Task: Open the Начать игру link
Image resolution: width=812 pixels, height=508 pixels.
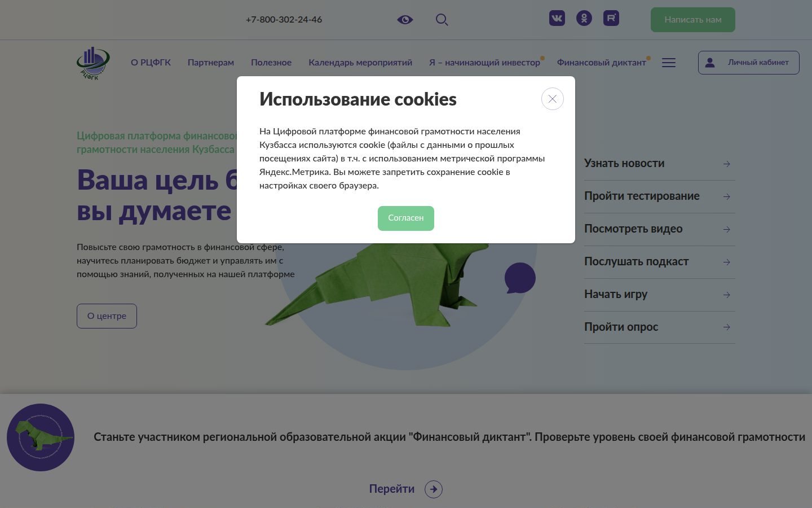Action: tap(616, 295)
